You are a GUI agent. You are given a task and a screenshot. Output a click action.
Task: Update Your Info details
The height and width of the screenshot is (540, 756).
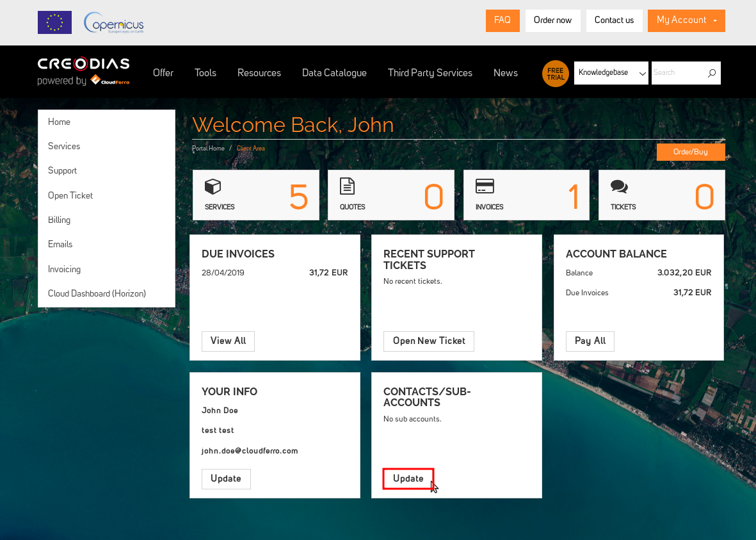coord(226,479)
